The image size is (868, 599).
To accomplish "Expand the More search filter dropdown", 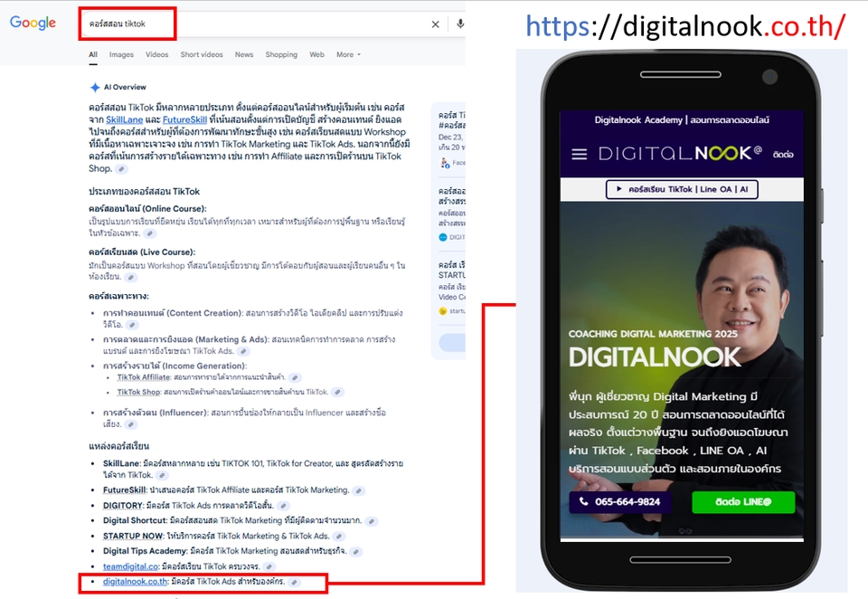I will [x=348, y=54].
